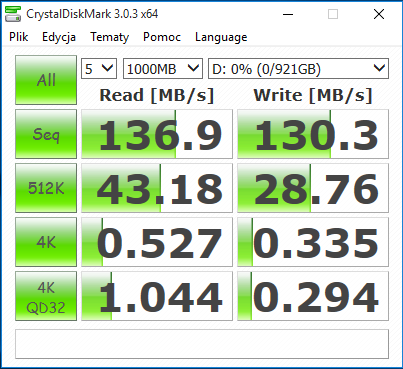Open the Edycja menu
403x369 pixels.
tap(59, 37)
